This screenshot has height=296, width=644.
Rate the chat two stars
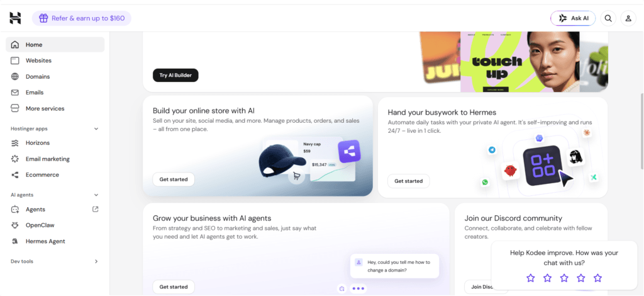click(x=548, y=278)
